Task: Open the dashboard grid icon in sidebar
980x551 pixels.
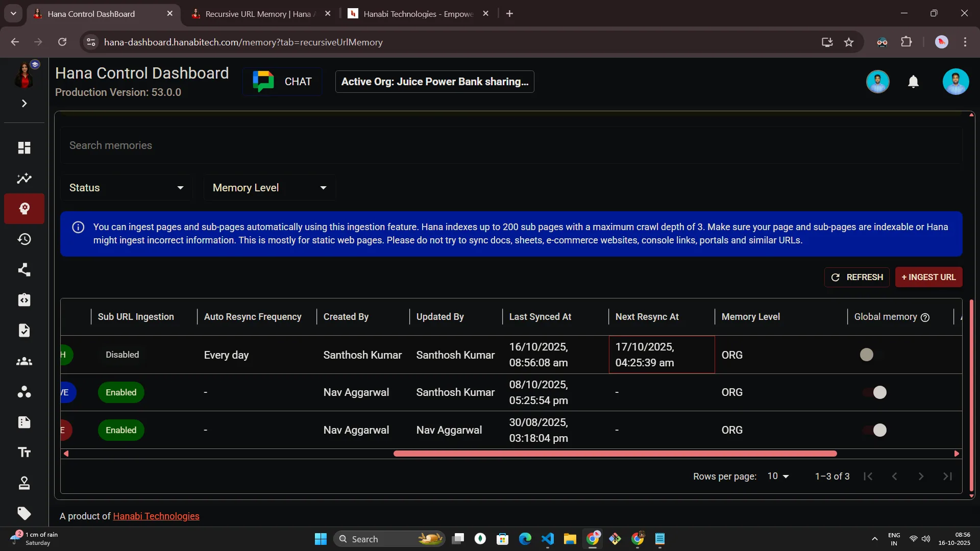Action: point(24,148)
